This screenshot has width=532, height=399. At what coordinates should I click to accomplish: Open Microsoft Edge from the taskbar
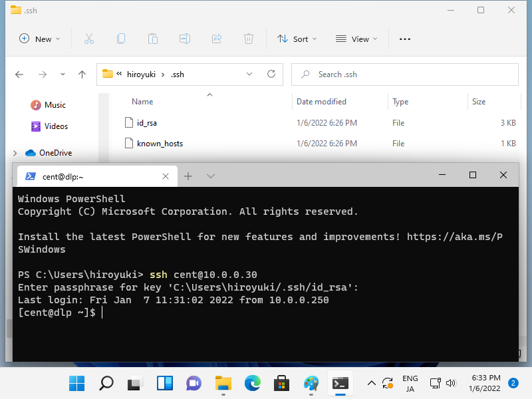[x=253, y=383]
